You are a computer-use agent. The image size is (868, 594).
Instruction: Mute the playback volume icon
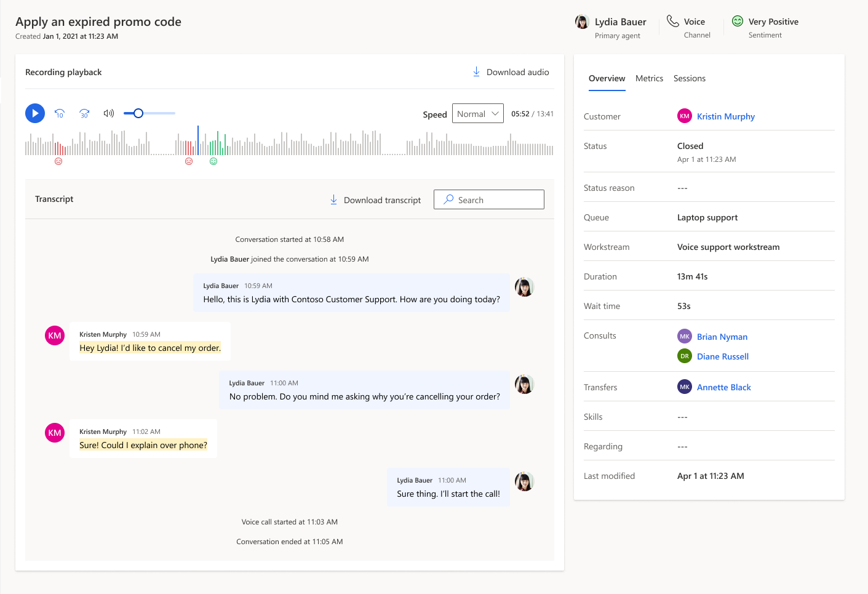tap(108, 113)
